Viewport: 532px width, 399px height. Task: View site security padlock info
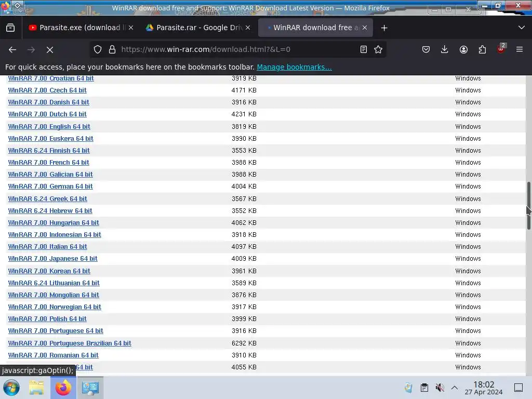pyautogui.click(x=112, y=49)
